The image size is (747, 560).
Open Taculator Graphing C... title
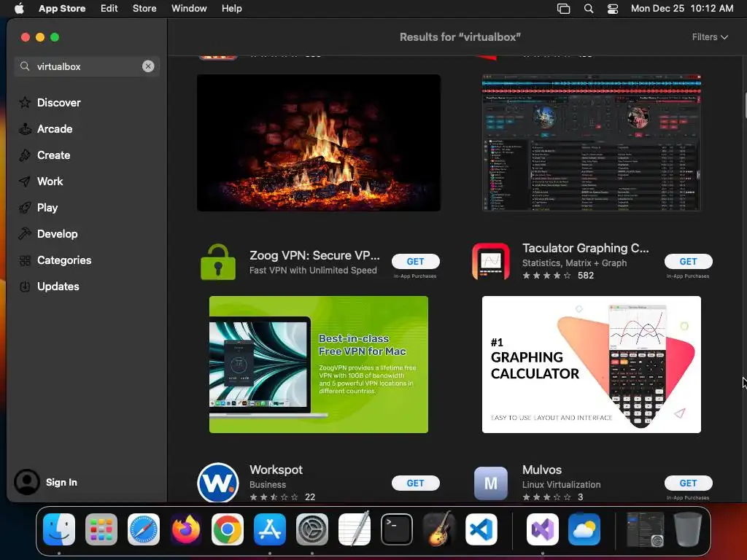click(586, 248)
